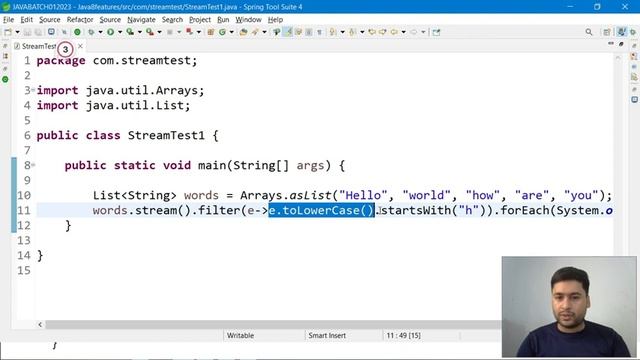This screenshot has height=360, width=640.
Task: Collapse the import block at line 3
Action: (33, 89)
